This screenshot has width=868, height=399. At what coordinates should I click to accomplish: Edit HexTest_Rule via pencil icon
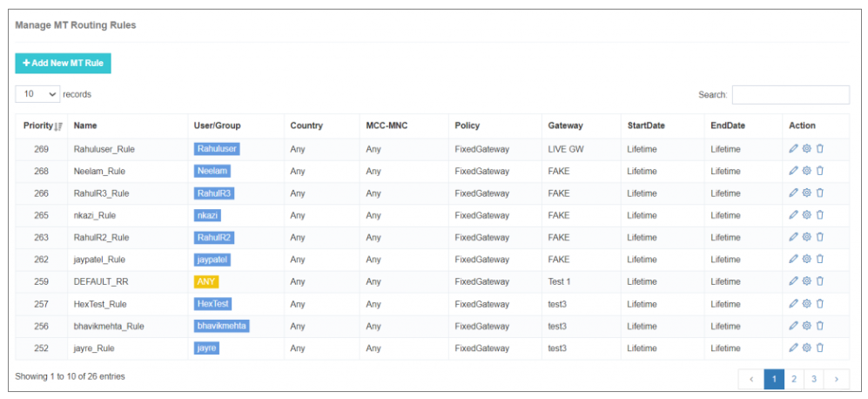pos(793,304)
